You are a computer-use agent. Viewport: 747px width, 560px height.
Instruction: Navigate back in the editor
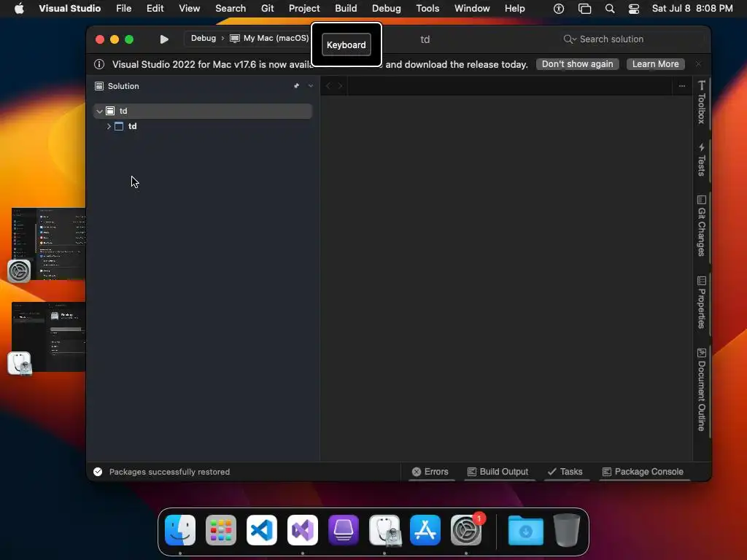click(x=328, y=86)
